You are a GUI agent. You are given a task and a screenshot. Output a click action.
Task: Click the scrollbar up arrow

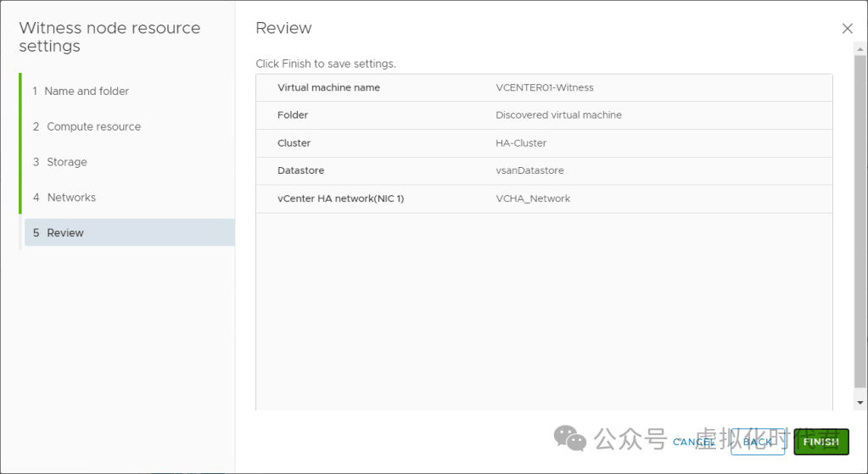pos(860,49)
